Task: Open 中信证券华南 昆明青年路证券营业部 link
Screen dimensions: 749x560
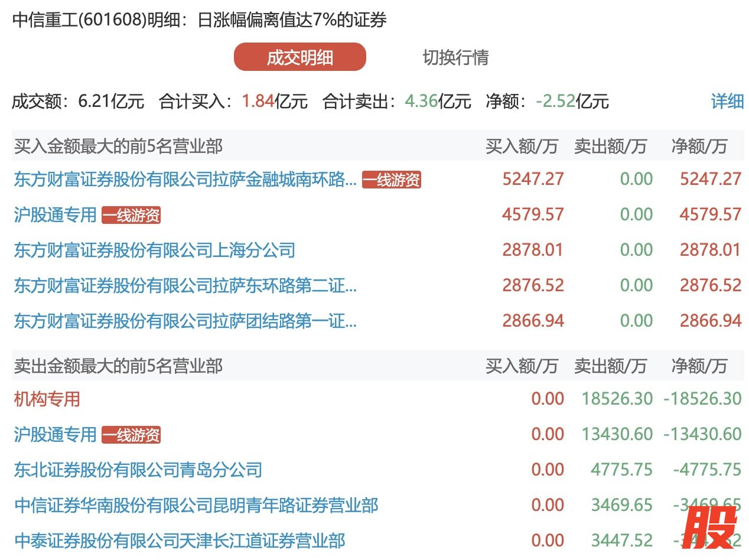Action: coord(196,506)
